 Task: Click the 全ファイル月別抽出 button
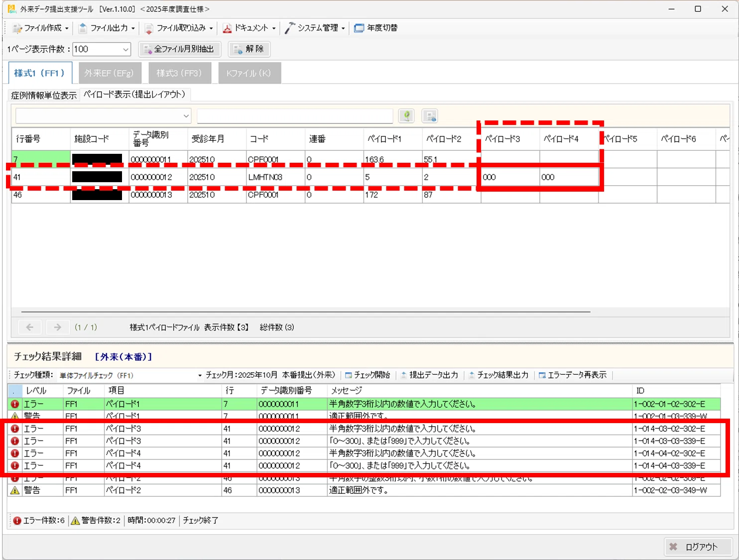[x=179, y=49]
